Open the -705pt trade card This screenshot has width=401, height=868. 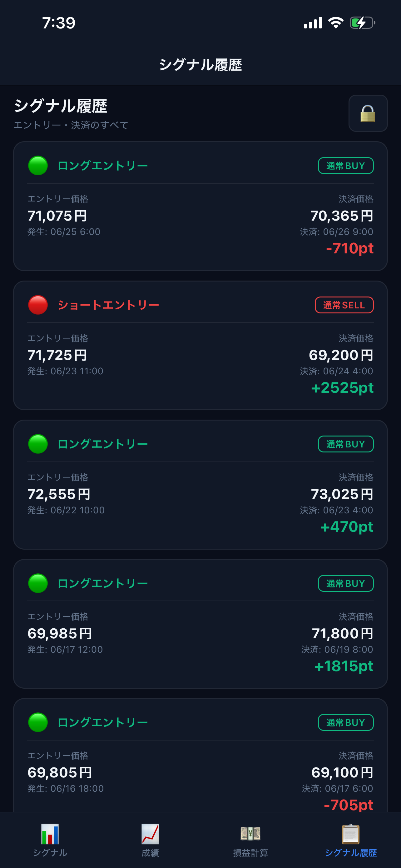click(200, 755)
